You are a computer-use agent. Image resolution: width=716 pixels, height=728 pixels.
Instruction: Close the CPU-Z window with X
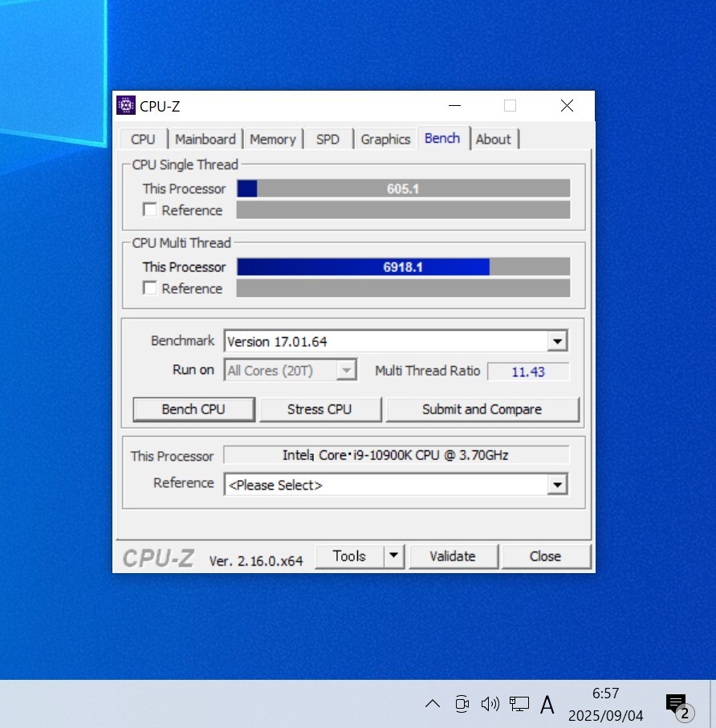pyautogui.click(x=567, y=106)
